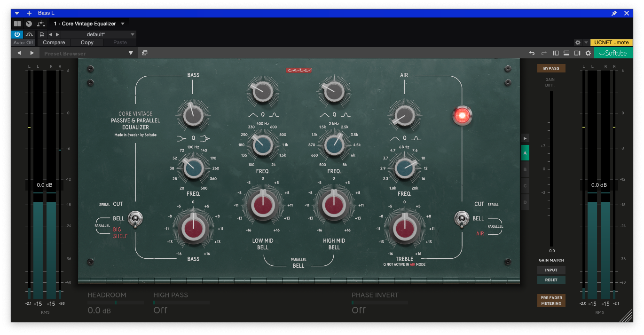Toggle the bottom panel layout icon

566,53
